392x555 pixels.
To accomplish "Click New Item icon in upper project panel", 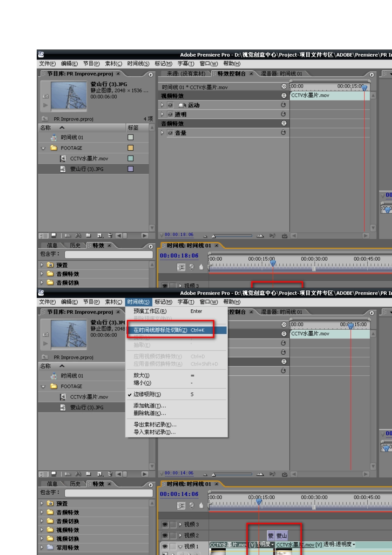I will (100, 236).
